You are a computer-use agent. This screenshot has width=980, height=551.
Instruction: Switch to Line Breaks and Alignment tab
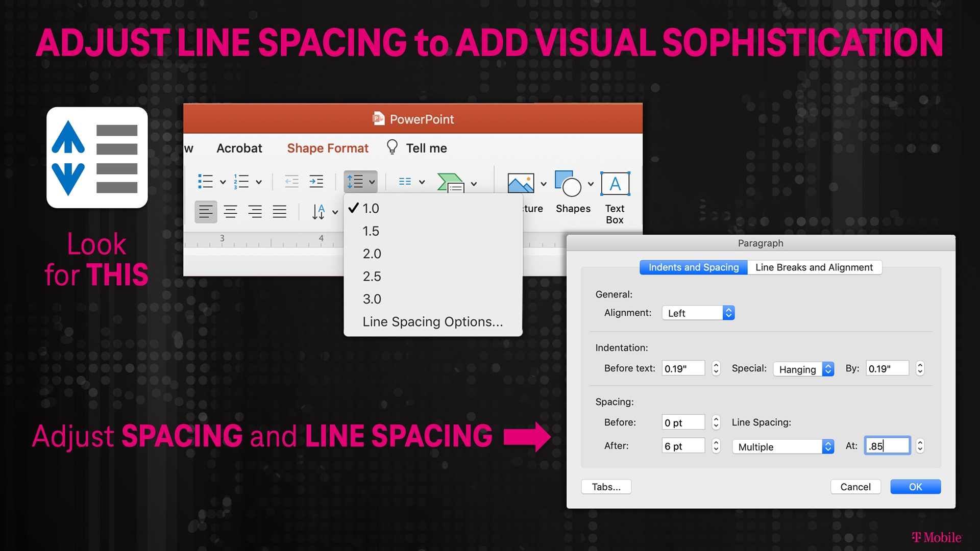point(814,267)
